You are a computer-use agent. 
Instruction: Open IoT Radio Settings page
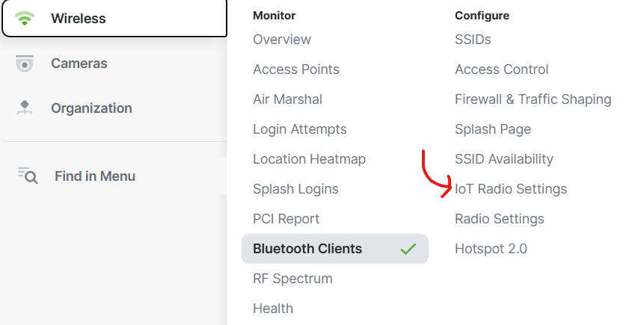point(511,189)
